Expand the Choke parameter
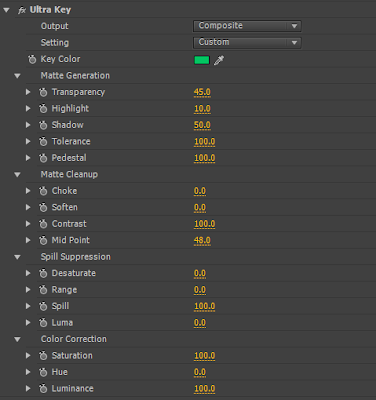This screenshot has height=400, width=376. [x=28, y=191]
